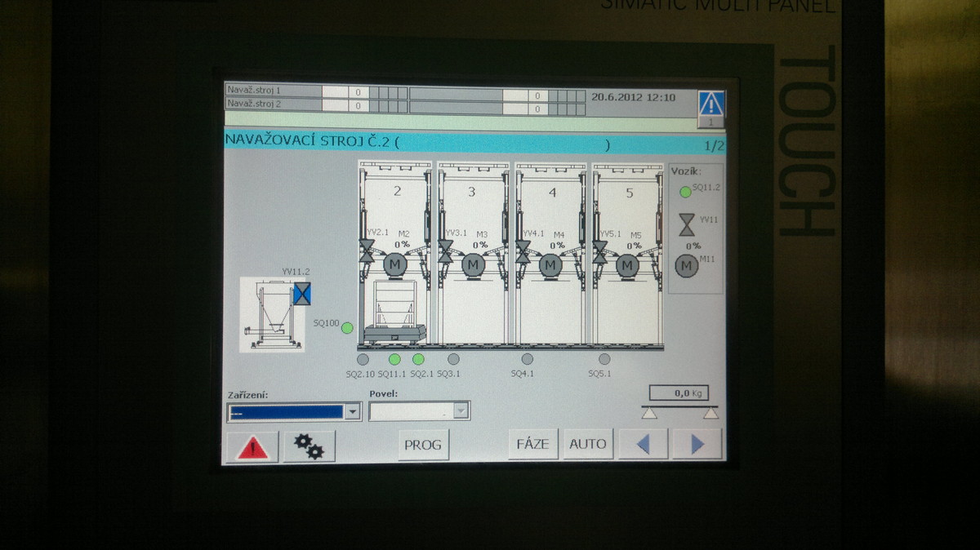Click the SQ11.2 trolley sensor indicator

tap(685, 192)
